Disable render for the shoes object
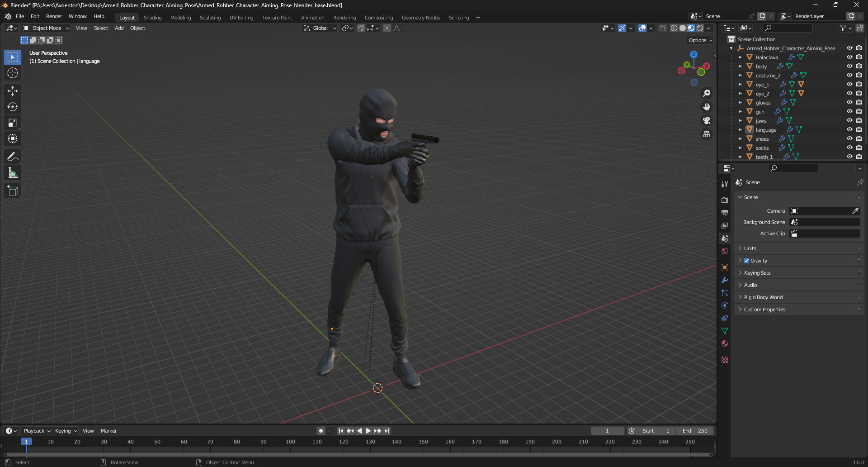The height and width of the screenshot is (467, 868). (859, 138)
